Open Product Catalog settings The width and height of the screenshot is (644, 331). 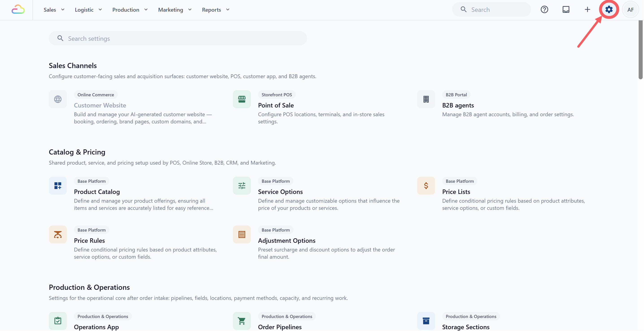click(x=97, y=192)
